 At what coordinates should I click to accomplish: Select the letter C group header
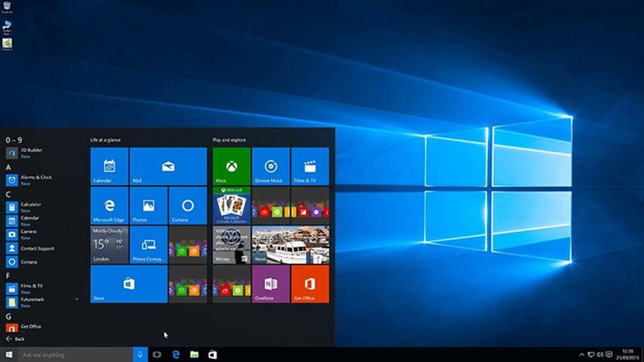(8, 194)
